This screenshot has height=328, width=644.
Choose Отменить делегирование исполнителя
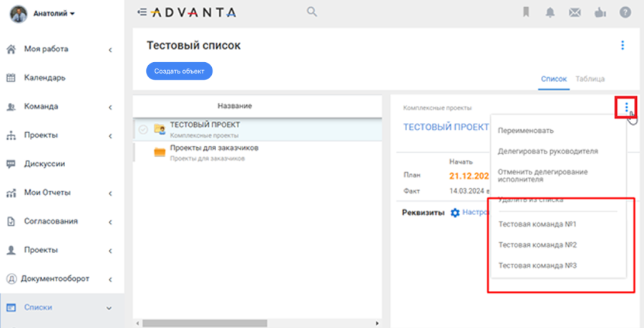click(542, 176)
